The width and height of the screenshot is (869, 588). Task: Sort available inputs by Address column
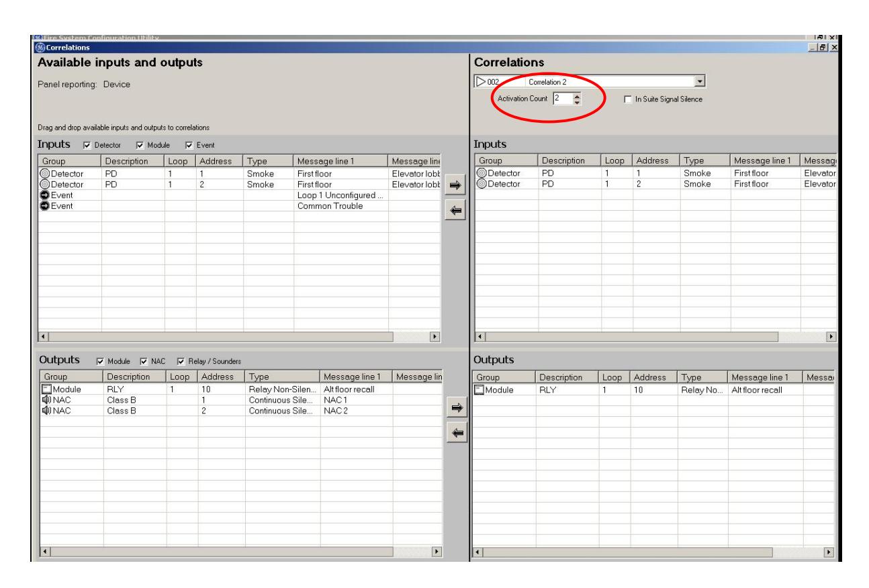220,162
